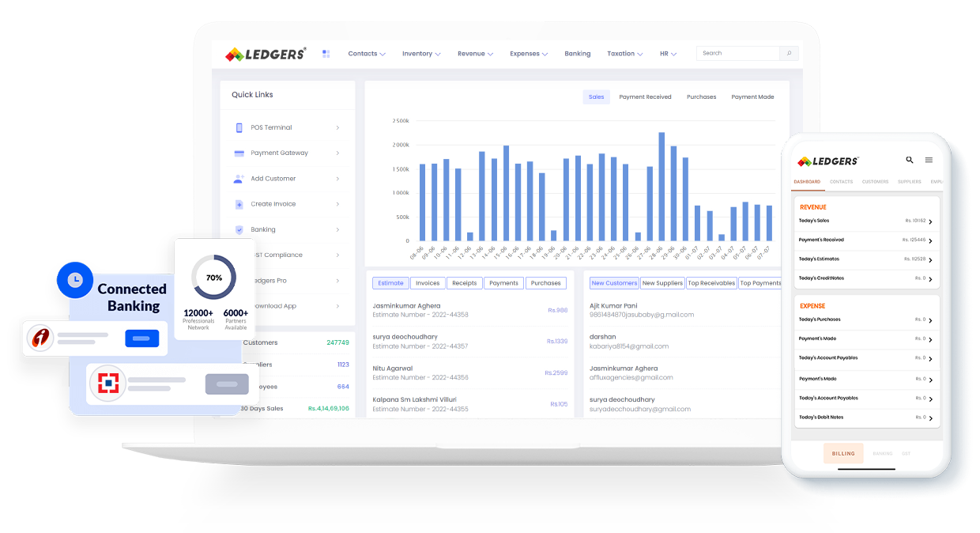Activate the Purchases chart filter
Viewport: 980px width, 533px height.
click(x=702, y=96)
